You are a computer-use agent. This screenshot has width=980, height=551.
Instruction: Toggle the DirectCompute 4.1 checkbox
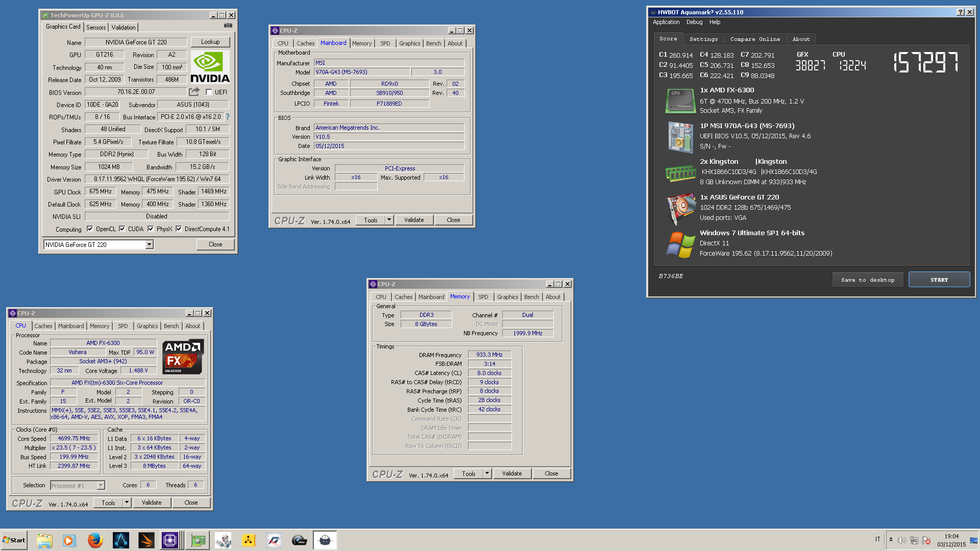pyautogui.click(x=179, y=229)
